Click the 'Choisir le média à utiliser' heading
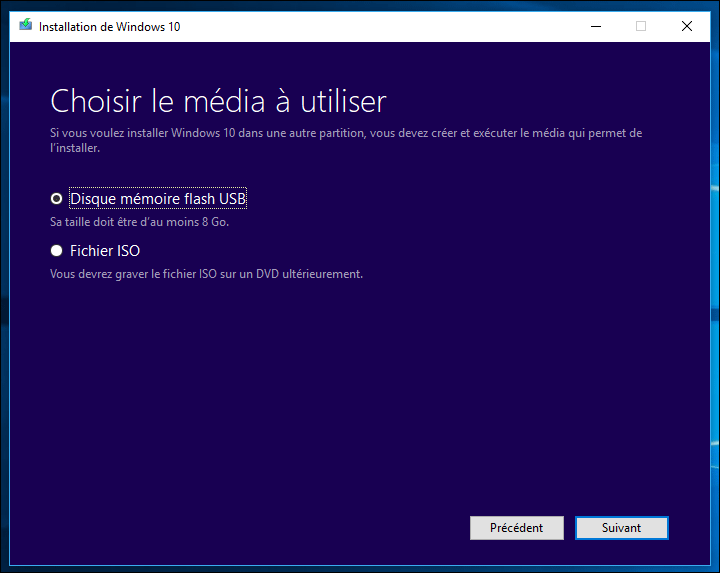 pyautogui.click(x=218, y=101)
